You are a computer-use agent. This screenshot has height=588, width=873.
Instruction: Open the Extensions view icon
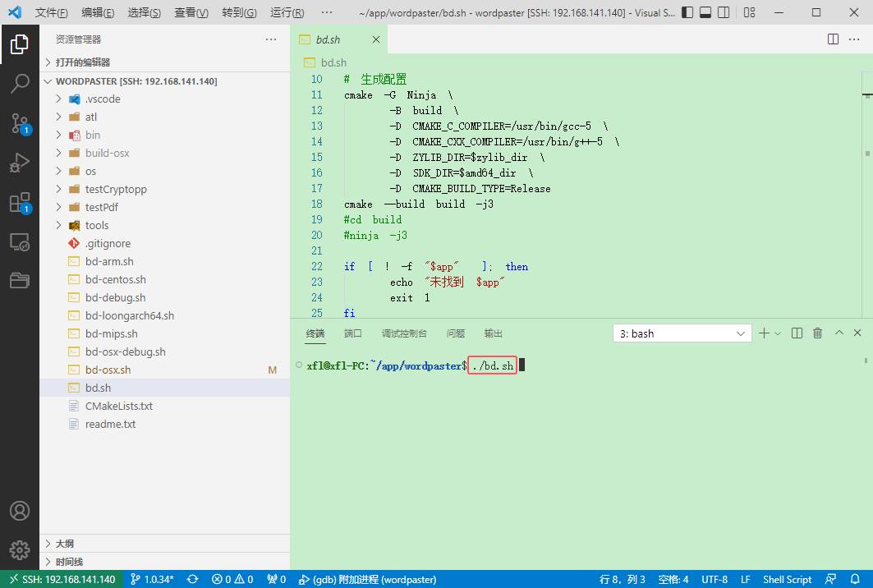(20, 203)
